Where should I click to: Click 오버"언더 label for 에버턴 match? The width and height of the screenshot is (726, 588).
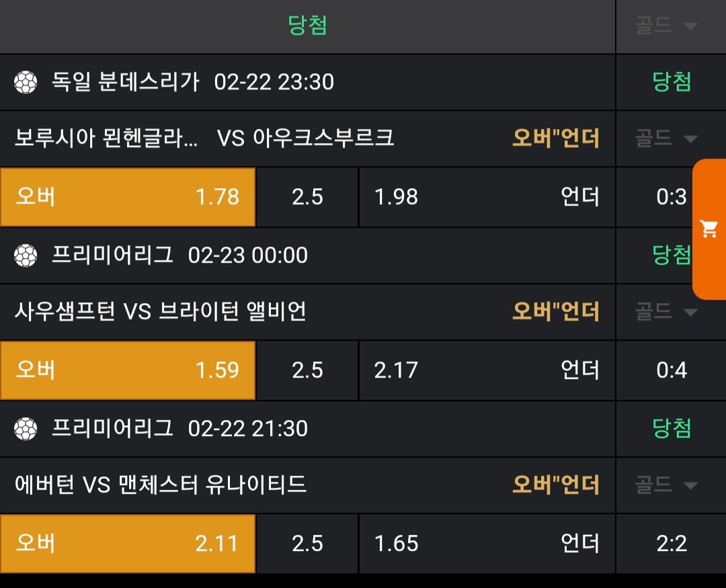tap(555, 485)
